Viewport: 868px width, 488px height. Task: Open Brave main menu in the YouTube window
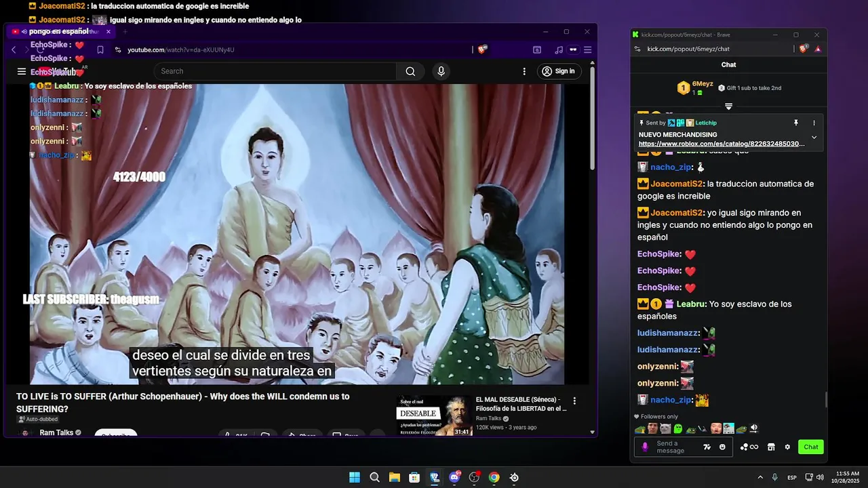coord(588,49)
